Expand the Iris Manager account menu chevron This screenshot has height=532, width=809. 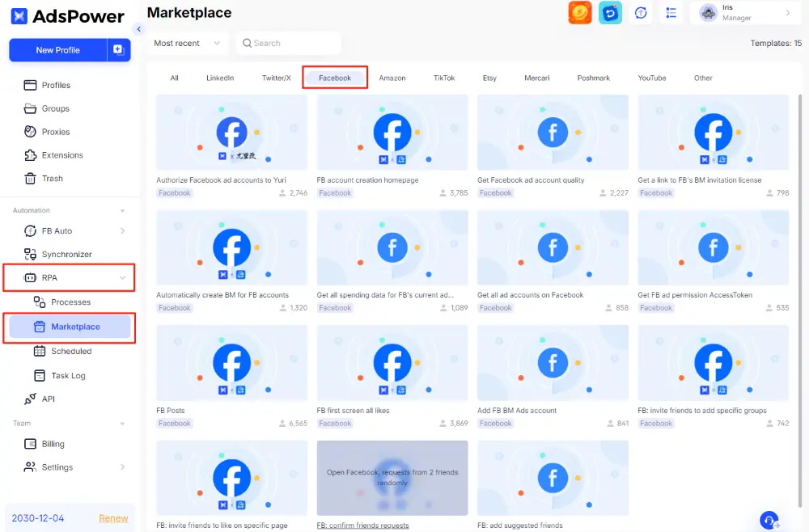click(x=788, y=13)
